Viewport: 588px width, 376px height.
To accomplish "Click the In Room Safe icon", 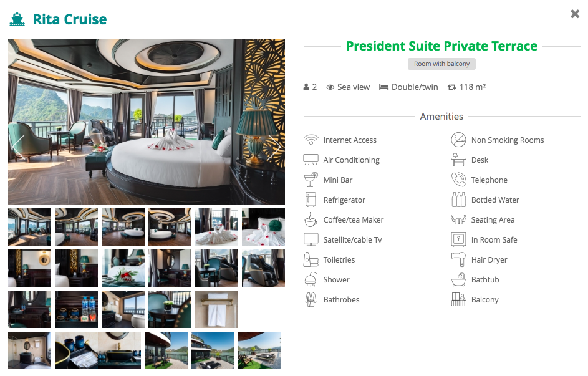I will click(459, 239).
